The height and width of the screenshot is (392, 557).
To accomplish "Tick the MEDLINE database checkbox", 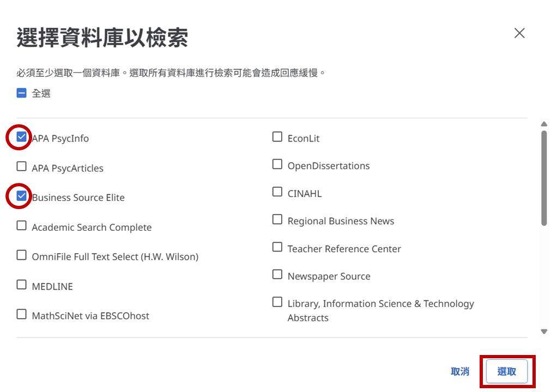I will (22, 285).
